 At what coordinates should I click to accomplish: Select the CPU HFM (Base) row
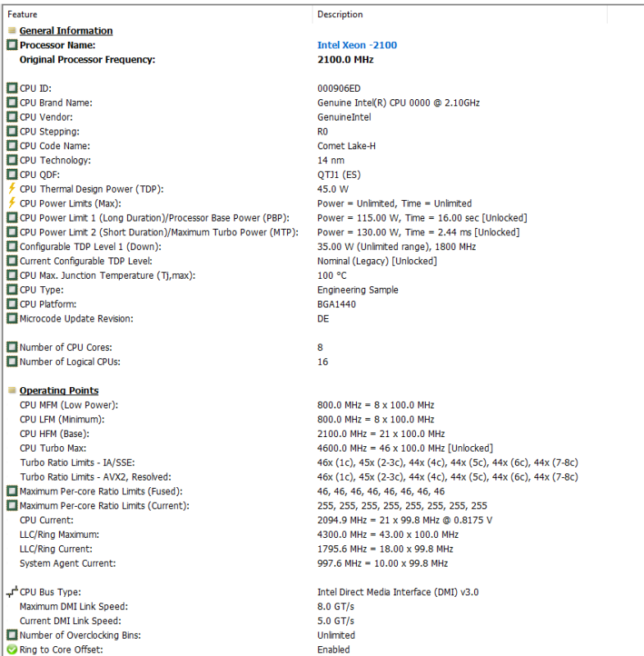click(x=322, y=434)
